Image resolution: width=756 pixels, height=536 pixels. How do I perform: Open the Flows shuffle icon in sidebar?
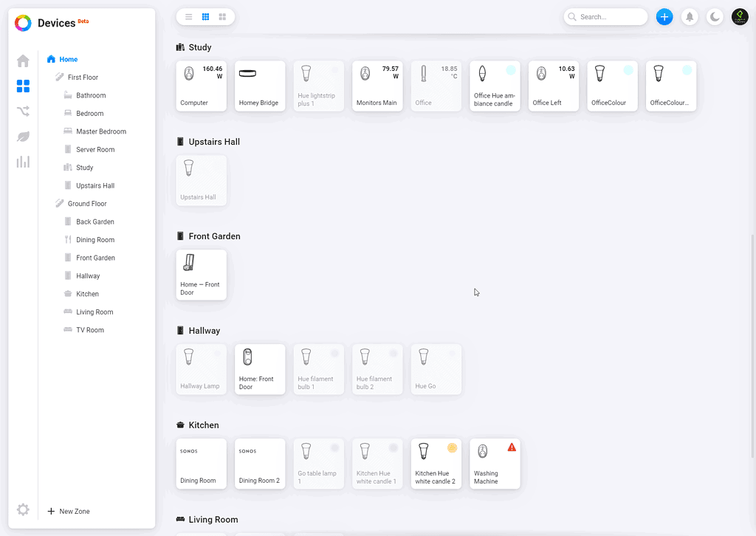[23, 111]
